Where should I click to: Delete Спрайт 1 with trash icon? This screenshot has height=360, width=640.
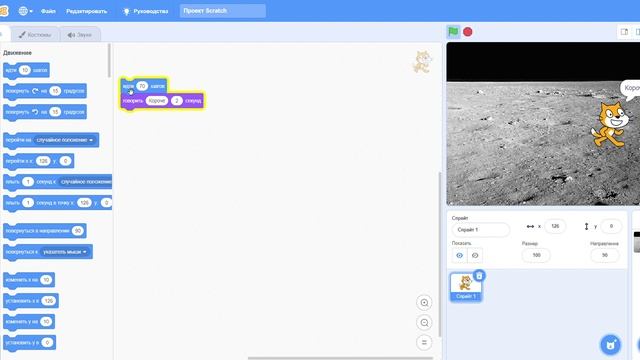point(479,276)
